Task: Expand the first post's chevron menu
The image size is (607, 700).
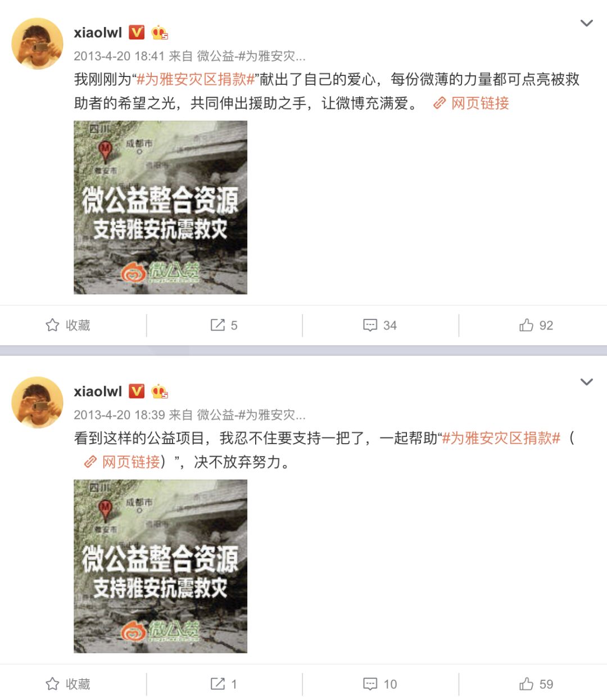Action: click(586, 23)
